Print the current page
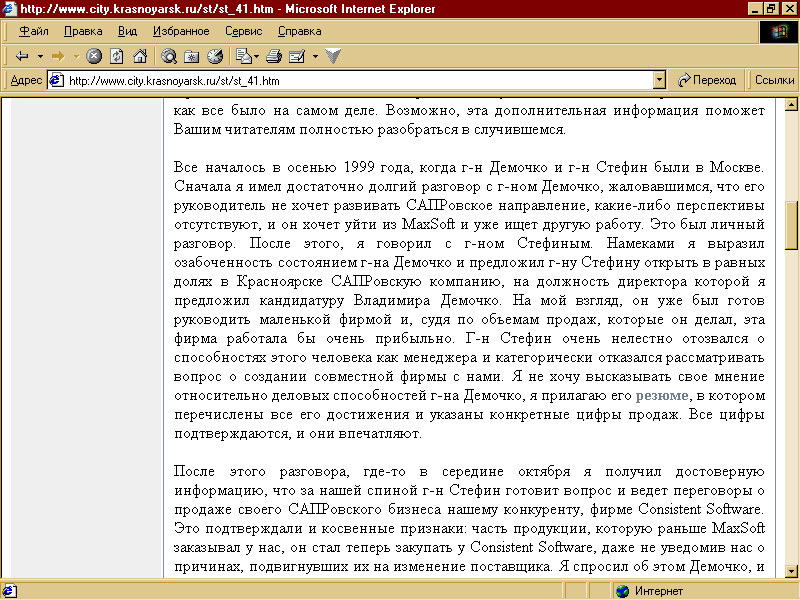800x600 pixels. (274, 56)
